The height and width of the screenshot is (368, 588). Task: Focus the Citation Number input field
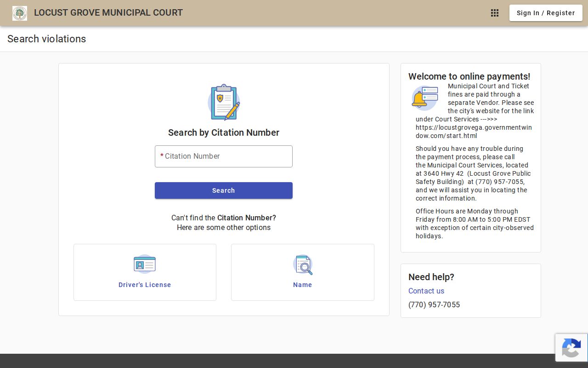pos(224,156)
